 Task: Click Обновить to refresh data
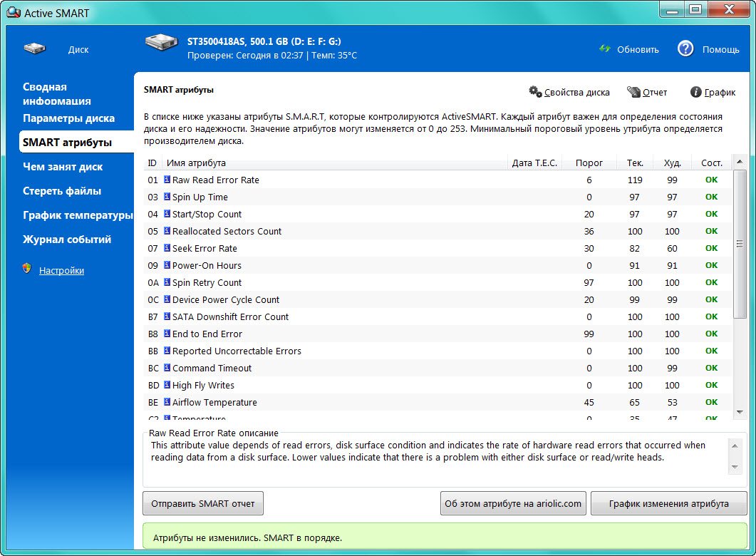(638, 49)
